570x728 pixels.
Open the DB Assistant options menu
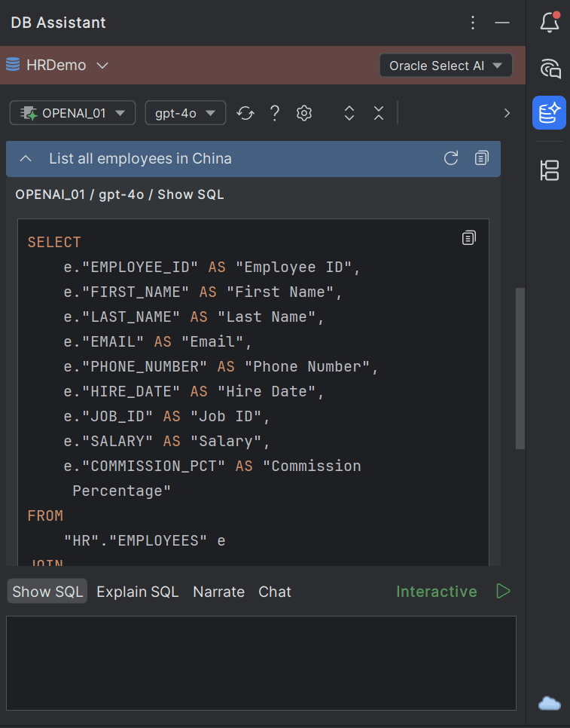[x=473, y=23]
